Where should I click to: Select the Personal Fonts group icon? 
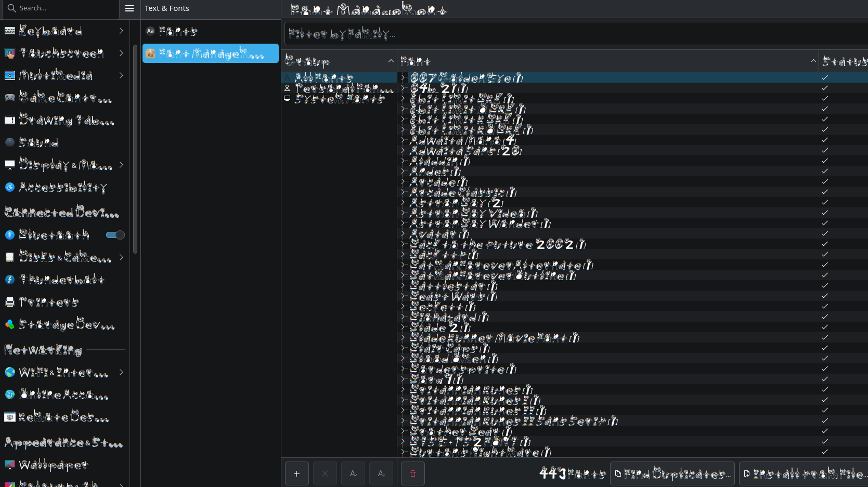[x=287, y=88]
